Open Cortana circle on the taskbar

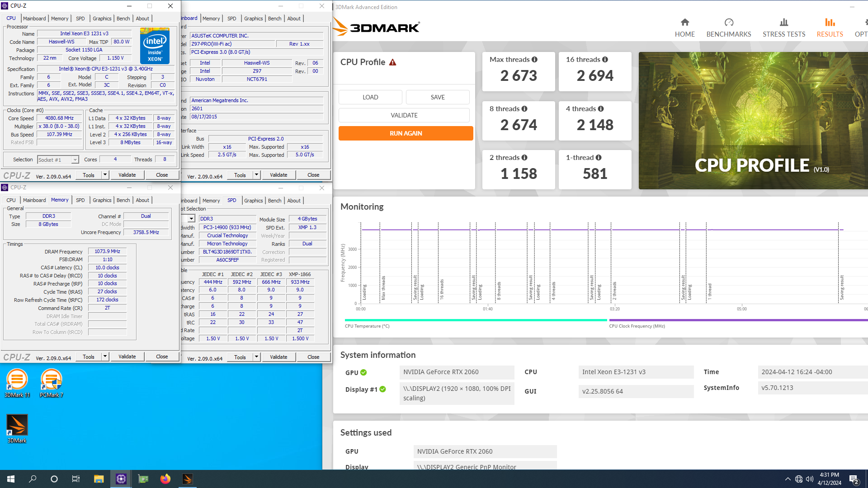tap(54, 479)
